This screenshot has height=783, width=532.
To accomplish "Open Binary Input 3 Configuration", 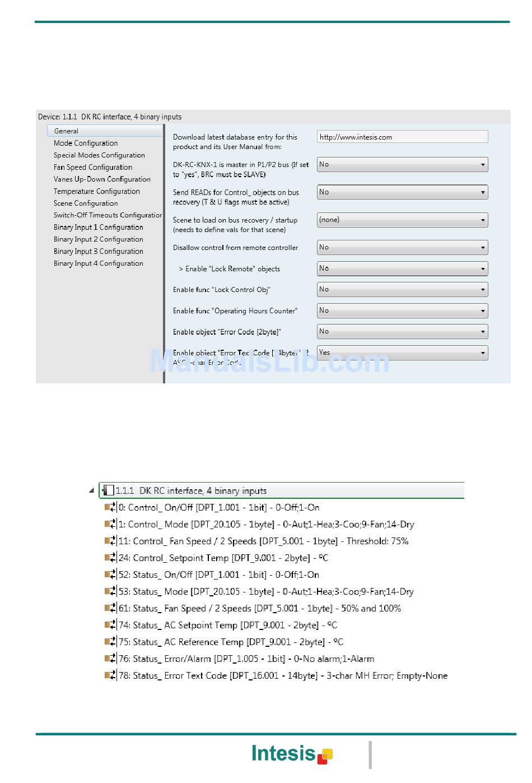I will click(x=99, y=252).
